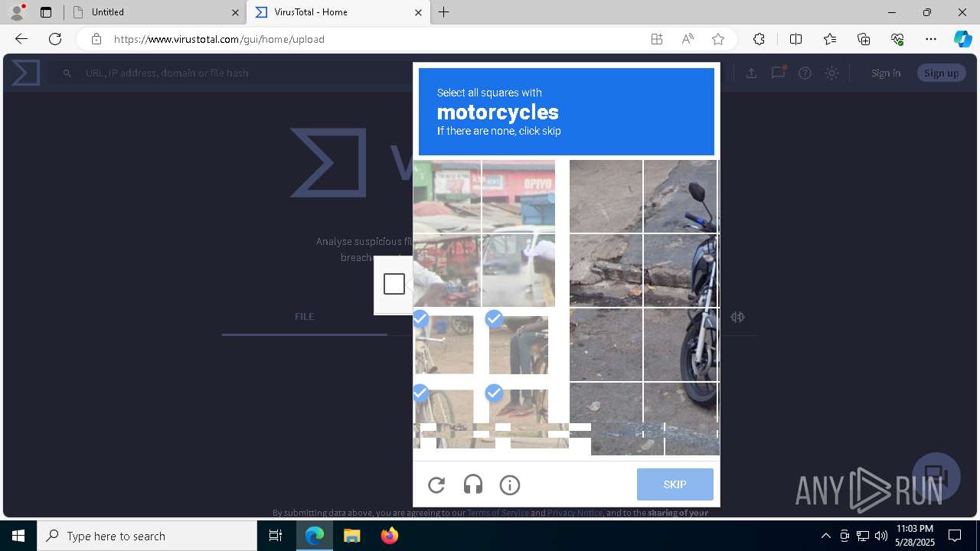
Task: Close the VirusTotal - Home tab
Action: [x=418, y=12]
